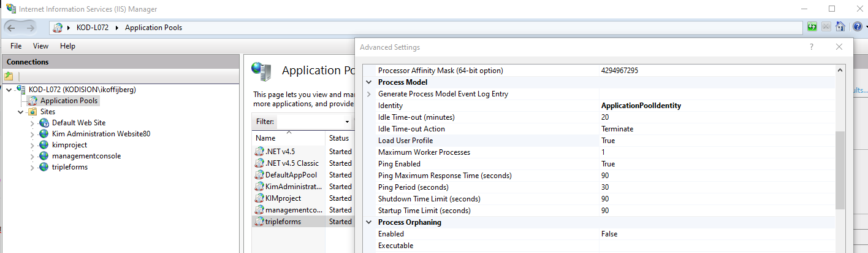
Task: Go to the IIS Home page icon
Action: [x=840, y=27]
